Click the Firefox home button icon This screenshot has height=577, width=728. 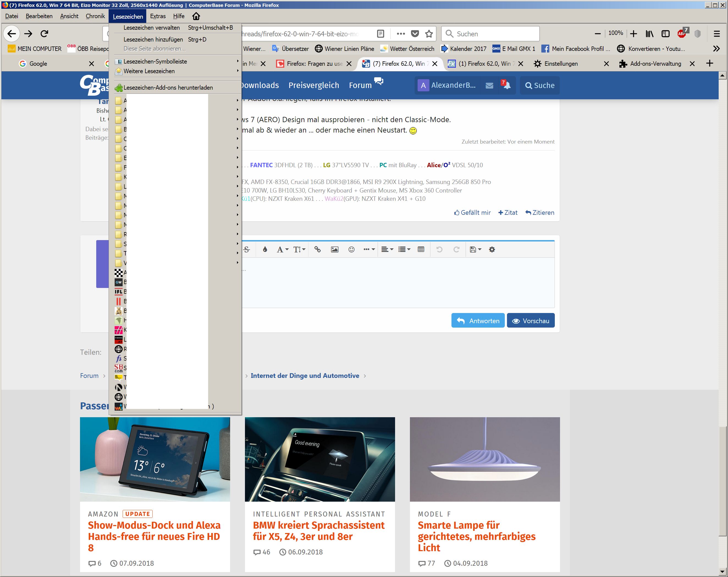[x=196, y=16]
